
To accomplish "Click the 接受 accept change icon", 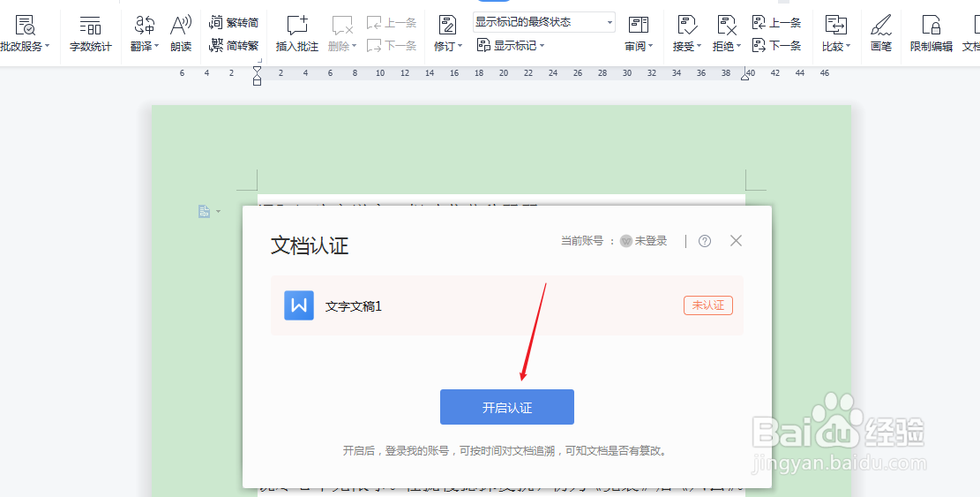I will (x=687, y=26).
